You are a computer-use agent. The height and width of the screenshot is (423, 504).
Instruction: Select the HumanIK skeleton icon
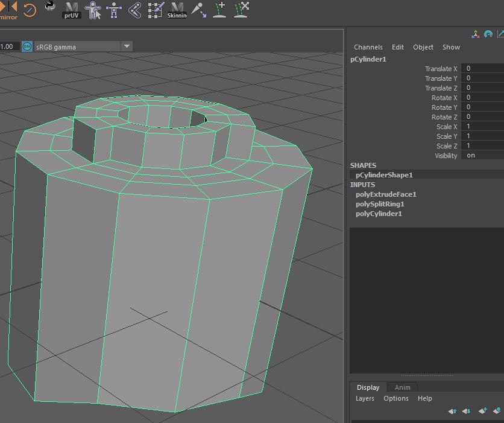point(114,10)
